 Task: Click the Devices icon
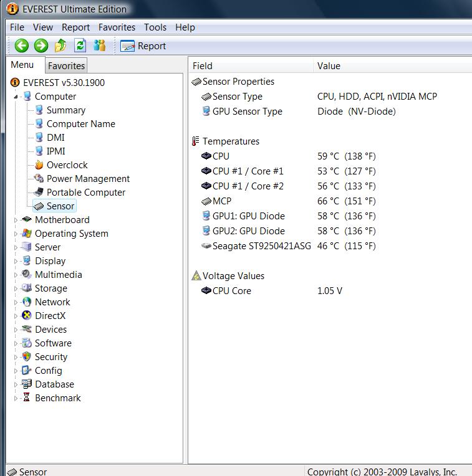pyautogui.click(x=27, y=329)
